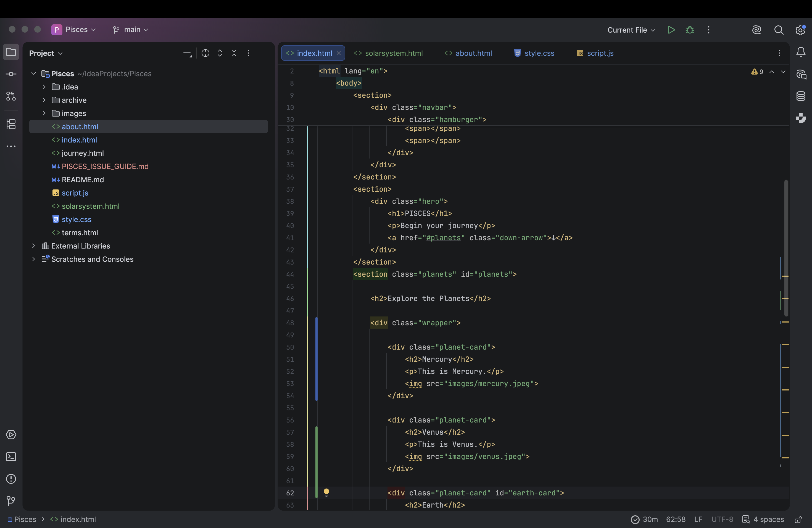Screen dimensions: 812x528
Task: Click the UTF-8 encoding in status bar
Action: pyautogui.click(x=722, y=519)
